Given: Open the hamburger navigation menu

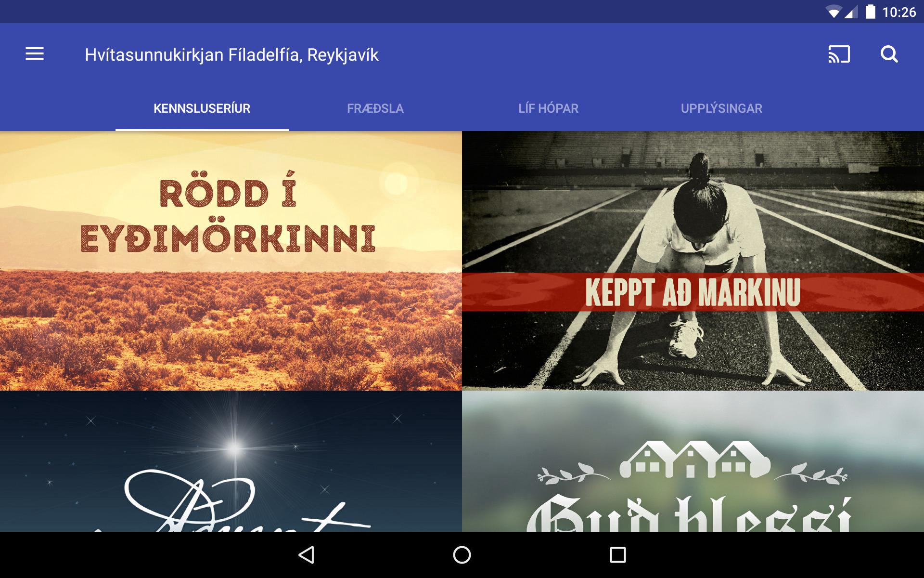Looking at the screenshot, I should point(35,54).
